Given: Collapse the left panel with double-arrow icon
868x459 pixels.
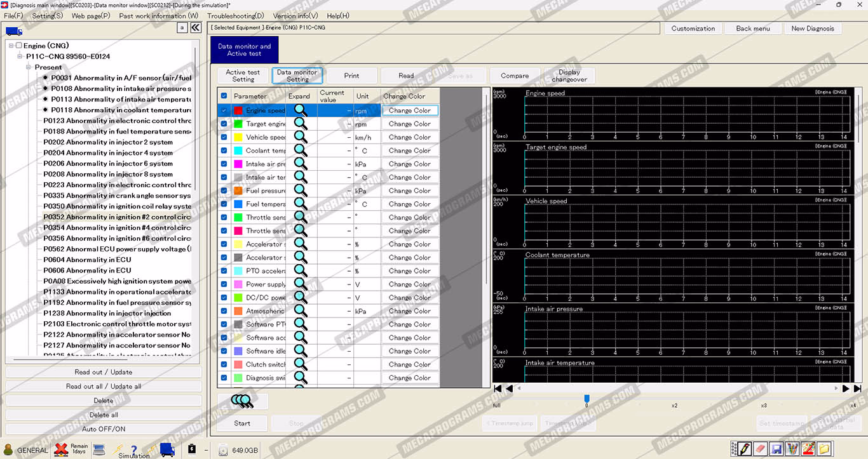Looking at the screenshot, I should click(196, 28).
